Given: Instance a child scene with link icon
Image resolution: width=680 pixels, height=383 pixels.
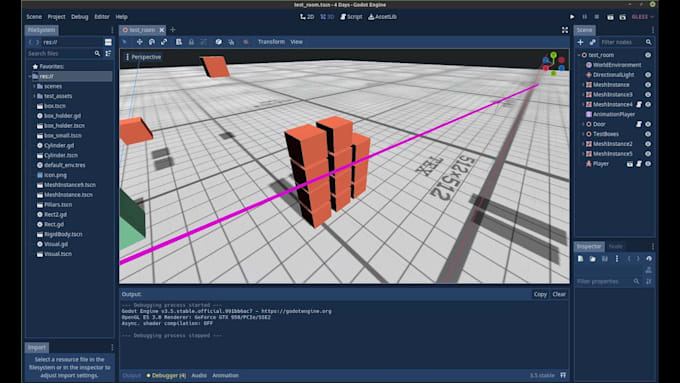Looking at the screenshot, I should (592, 42).
